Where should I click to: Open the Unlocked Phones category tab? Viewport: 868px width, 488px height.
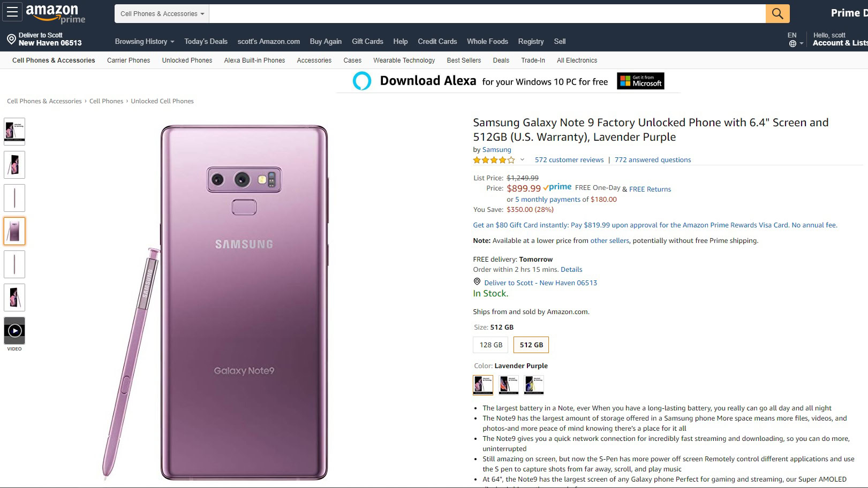[187, 60]
